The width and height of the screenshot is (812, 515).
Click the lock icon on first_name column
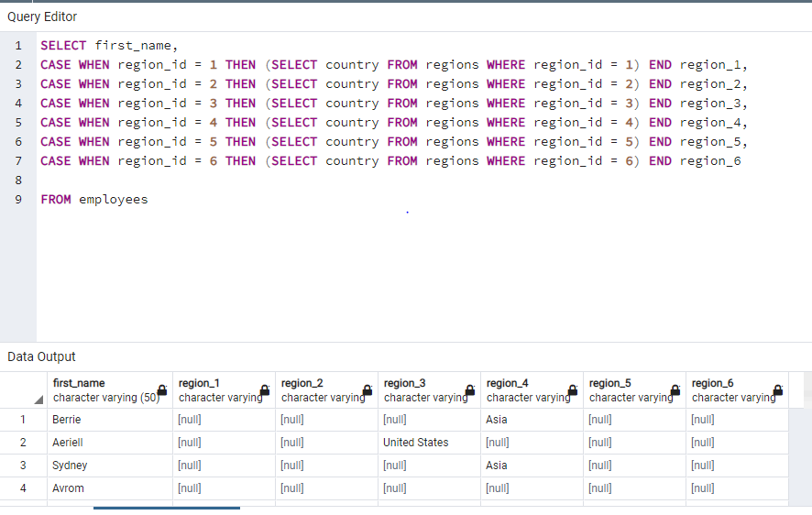162,390
